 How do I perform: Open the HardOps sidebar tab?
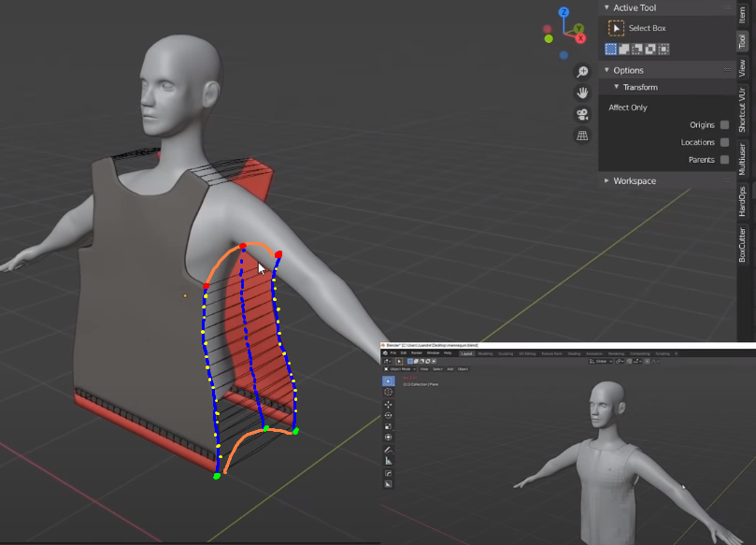click(743, 201)
